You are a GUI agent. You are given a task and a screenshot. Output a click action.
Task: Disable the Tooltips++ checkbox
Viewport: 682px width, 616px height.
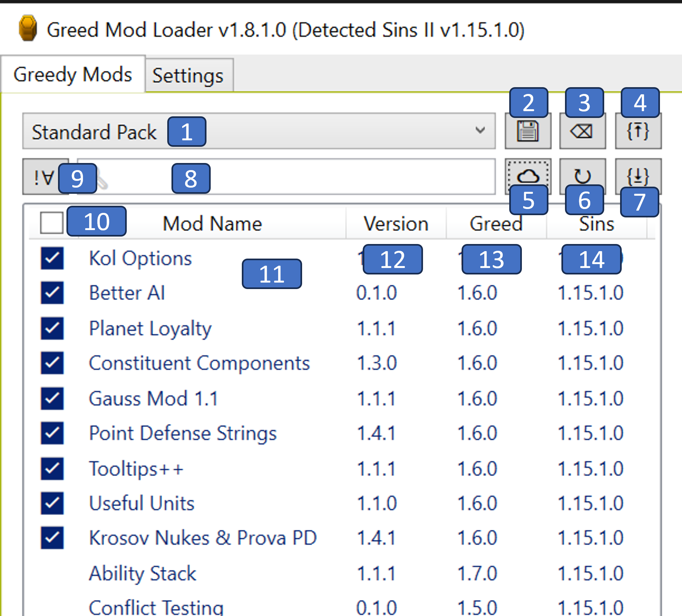(x=53, y=469)
